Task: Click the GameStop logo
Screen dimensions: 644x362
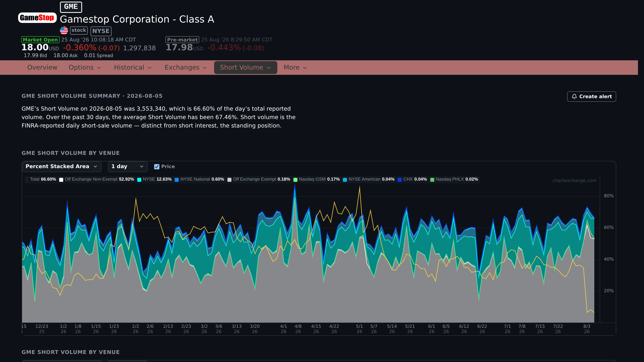Action: click(x=37, y=18)
